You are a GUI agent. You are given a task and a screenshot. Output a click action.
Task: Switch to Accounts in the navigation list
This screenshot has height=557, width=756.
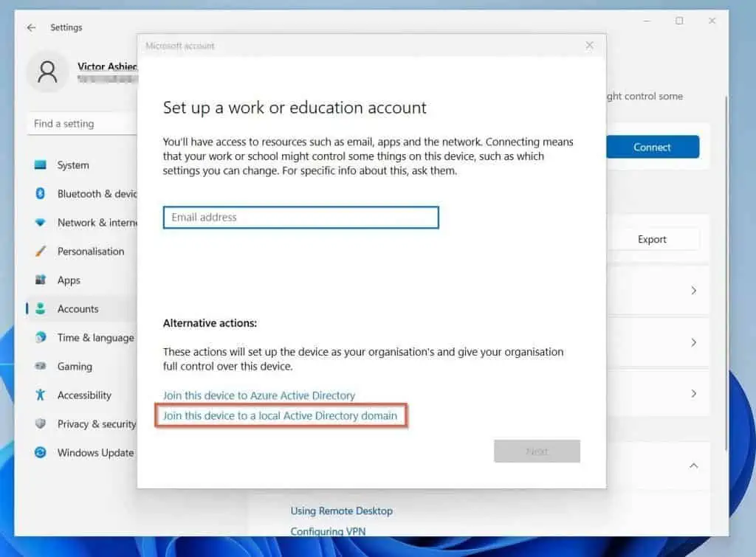pyautogui.click(x=78, y=308)
